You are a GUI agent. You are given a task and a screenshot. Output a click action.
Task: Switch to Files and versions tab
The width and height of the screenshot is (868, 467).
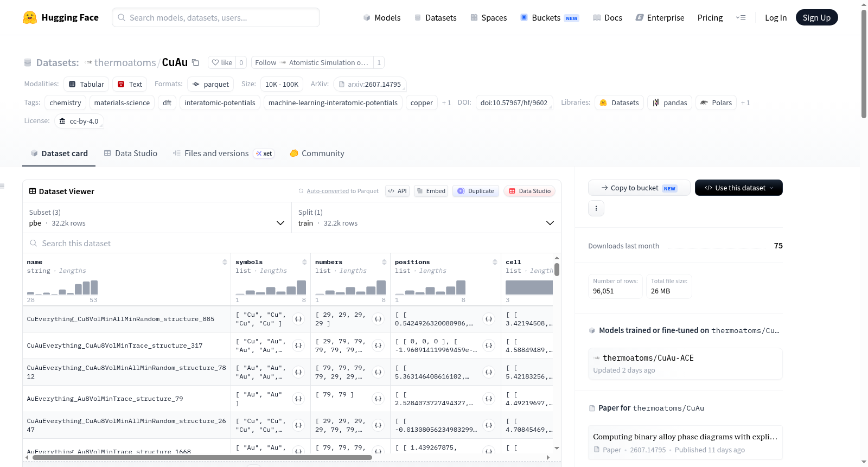[x=223, y=153]
